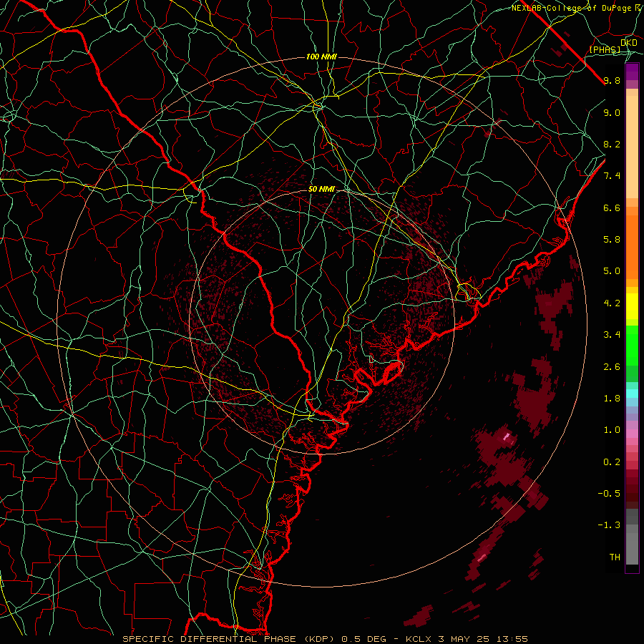The image size is (644, 644).
Task: Click the "3 MAY 25" date text
Action: click(x=464, y=639)
